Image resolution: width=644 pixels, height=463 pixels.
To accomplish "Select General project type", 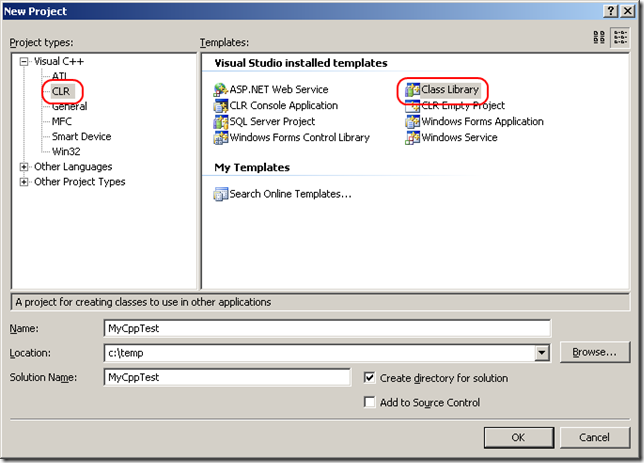I will point(69,106).
